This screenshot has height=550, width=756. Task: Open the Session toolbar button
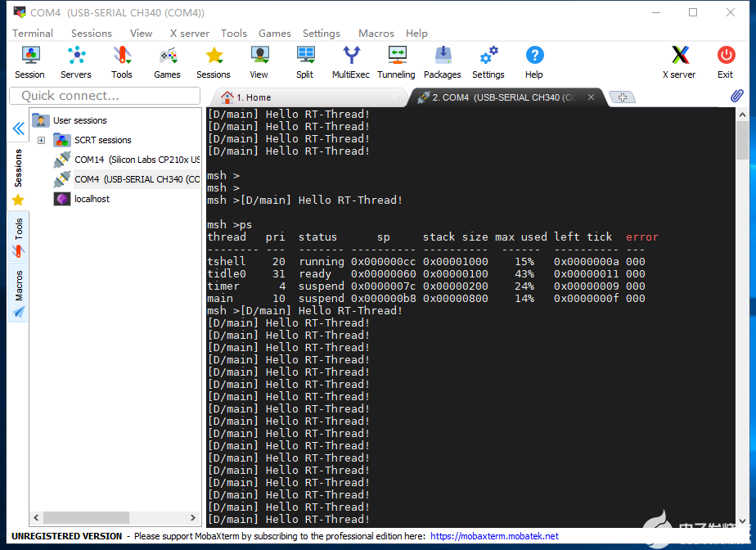(30, 62)
